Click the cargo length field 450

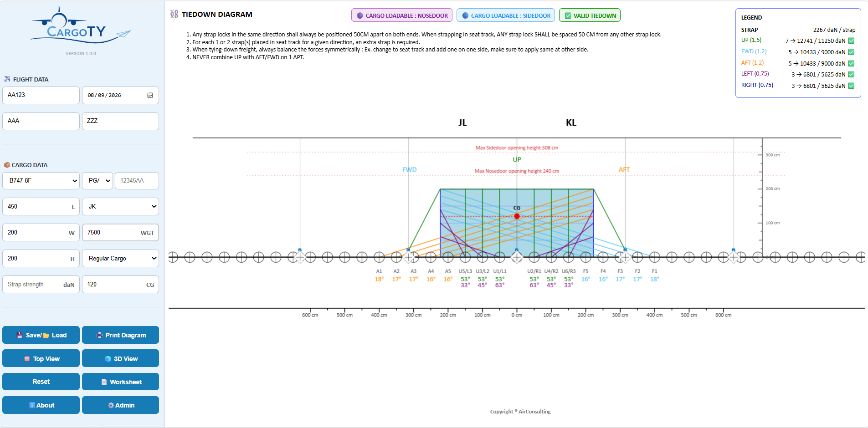pyautogui.click(x=41, y=207)
